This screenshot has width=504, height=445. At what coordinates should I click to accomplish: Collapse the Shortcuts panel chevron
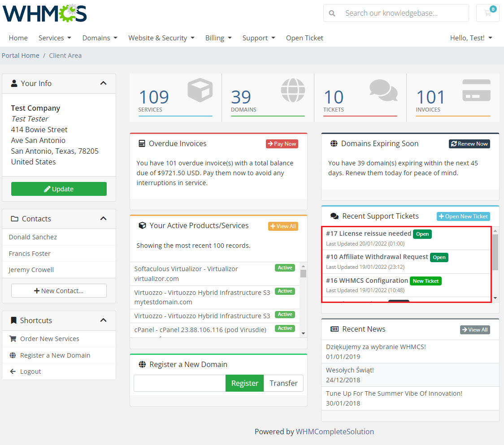click(103, 320)
